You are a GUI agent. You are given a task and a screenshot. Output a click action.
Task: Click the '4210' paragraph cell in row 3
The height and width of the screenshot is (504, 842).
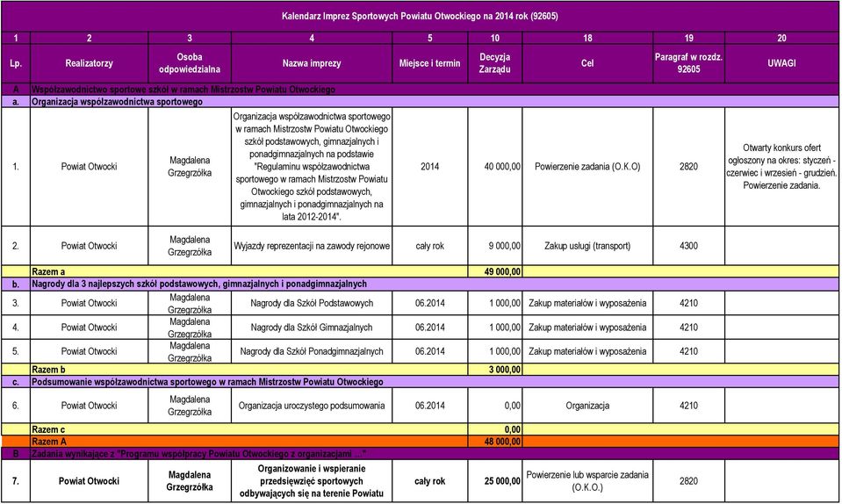(x=688, y=303)
